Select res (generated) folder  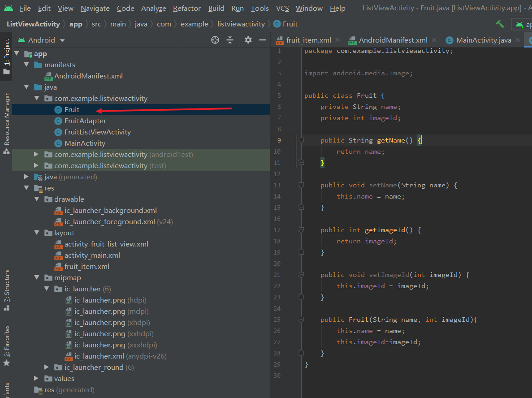click(x=69, y=389)
